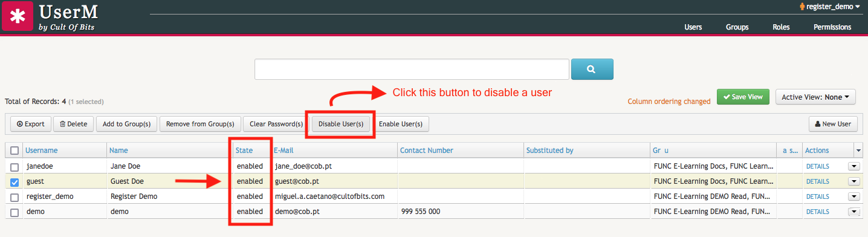The height and width of the screenshot is (237, 868).
Task: Check the demo row checkbox
Action: (x=15, y=212)
